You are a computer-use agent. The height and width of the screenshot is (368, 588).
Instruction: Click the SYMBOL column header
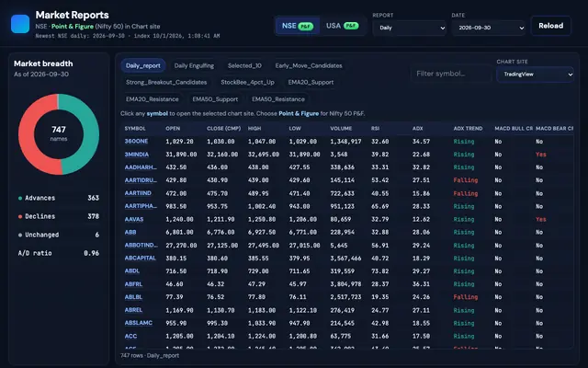point(135,129)
